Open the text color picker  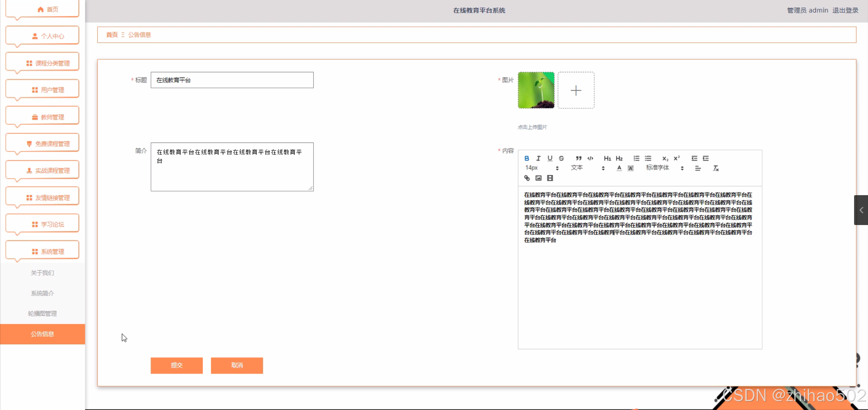619,168
